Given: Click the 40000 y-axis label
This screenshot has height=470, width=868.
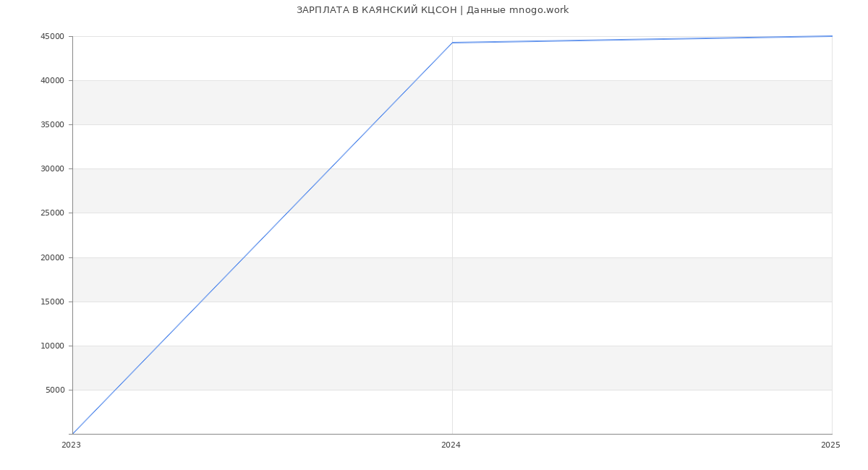Looking at the screenshot, I should coord(52,81).
